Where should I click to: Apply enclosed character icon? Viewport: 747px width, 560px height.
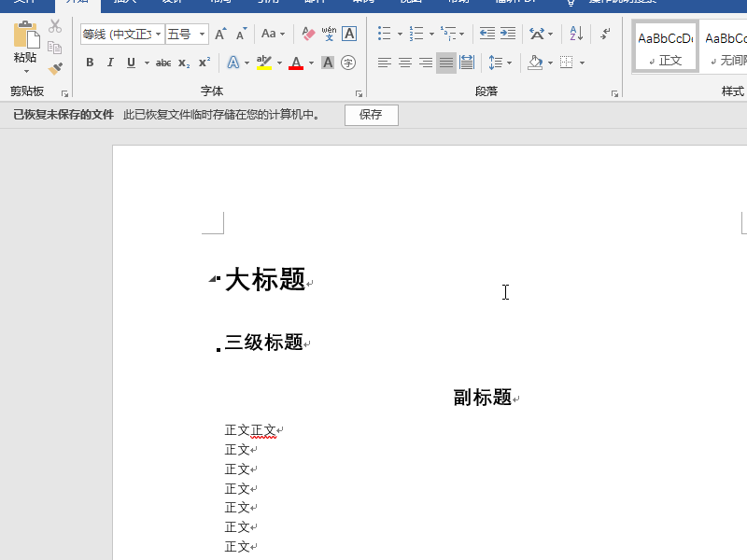coord(348,63)
